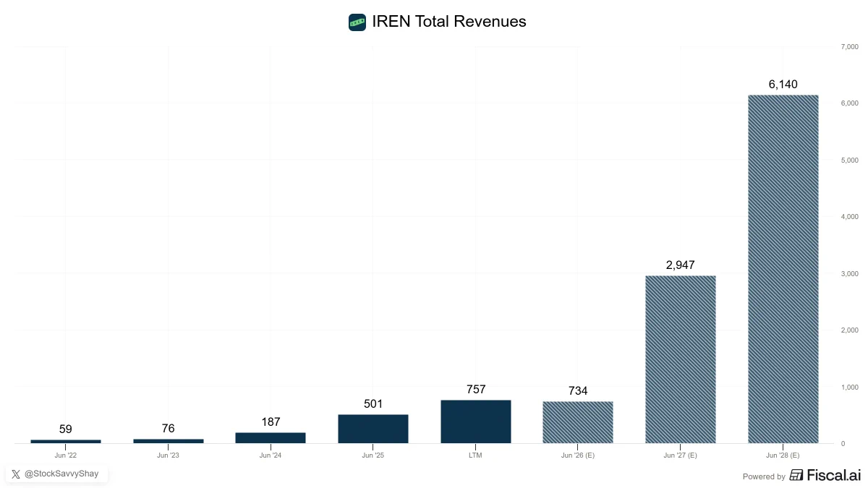Select the hatched Jun '28 (E) bar
The width and height of the screenshot is (868, 488).
point(783,269)
